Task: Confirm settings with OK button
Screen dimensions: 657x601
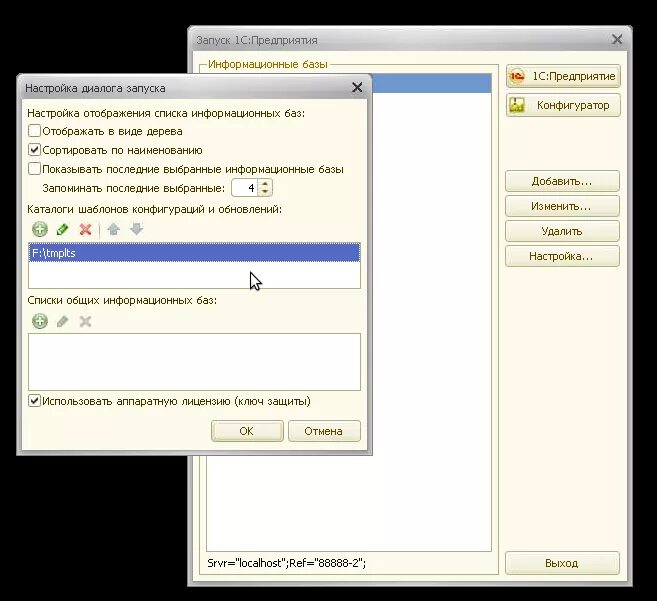Action: [x=247, y=431]
